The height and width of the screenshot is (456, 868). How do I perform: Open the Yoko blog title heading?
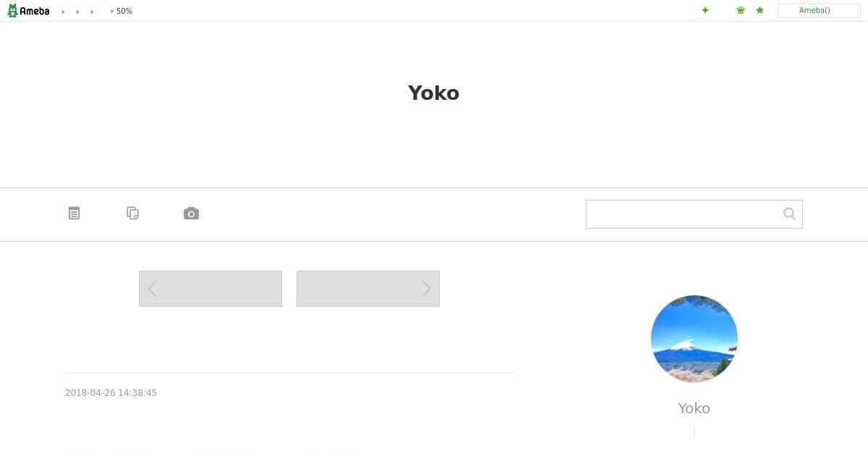point(433,93)
